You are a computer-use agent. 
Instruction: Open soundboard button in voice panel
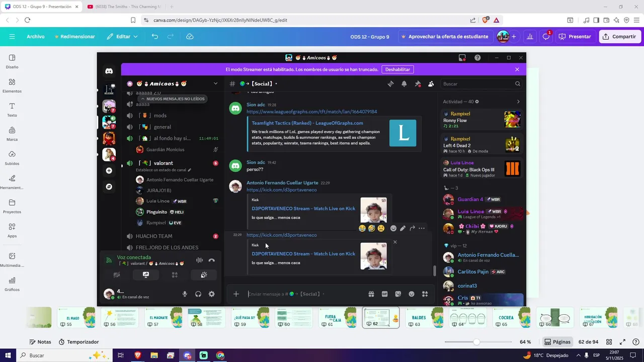[x=204, y=275]
